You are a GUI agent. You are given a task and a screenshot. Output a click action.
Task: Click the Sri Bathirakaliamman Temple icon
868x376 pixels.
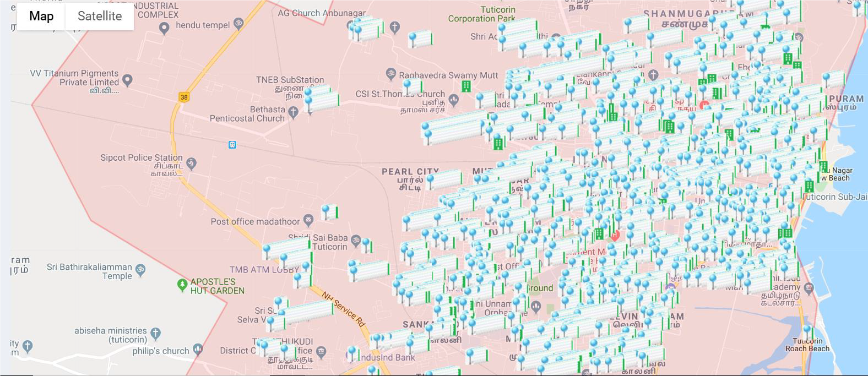tap(140, 270)
